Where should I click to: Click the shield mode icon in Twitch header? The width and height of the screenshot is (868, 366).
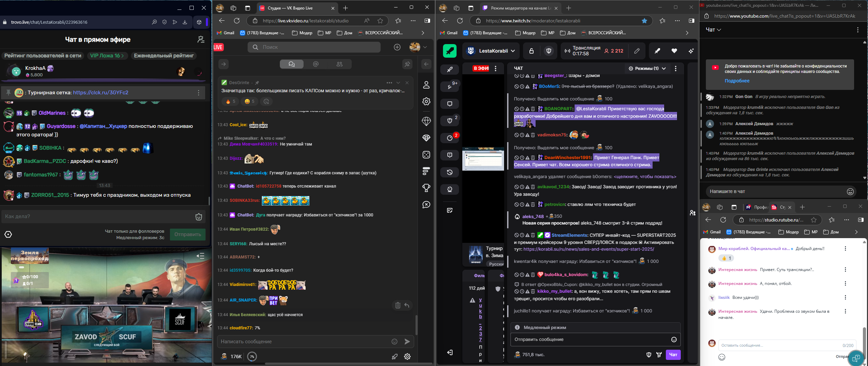click(548, 51)
